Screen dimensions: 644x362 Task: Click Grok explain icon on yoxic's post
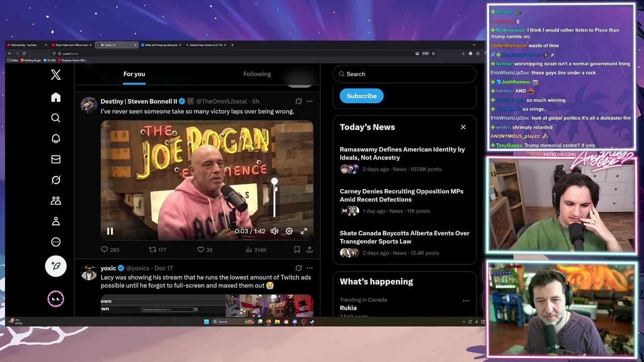(298, 268)
